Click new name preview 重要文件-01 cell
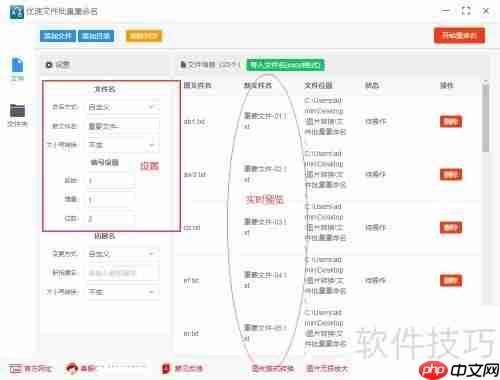This screenshot has width=500, height=380. point(265,121)
